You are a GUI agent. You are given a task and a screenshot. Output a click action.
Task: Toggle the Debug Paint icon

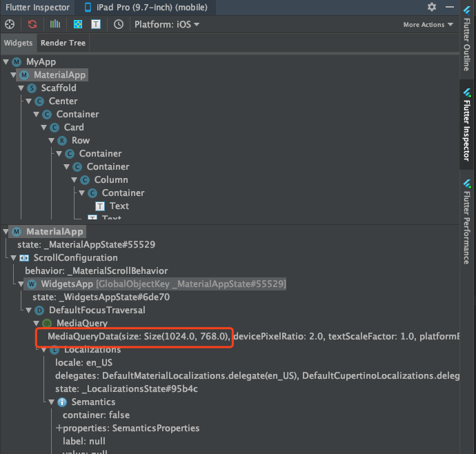click(x=78, y=24)
